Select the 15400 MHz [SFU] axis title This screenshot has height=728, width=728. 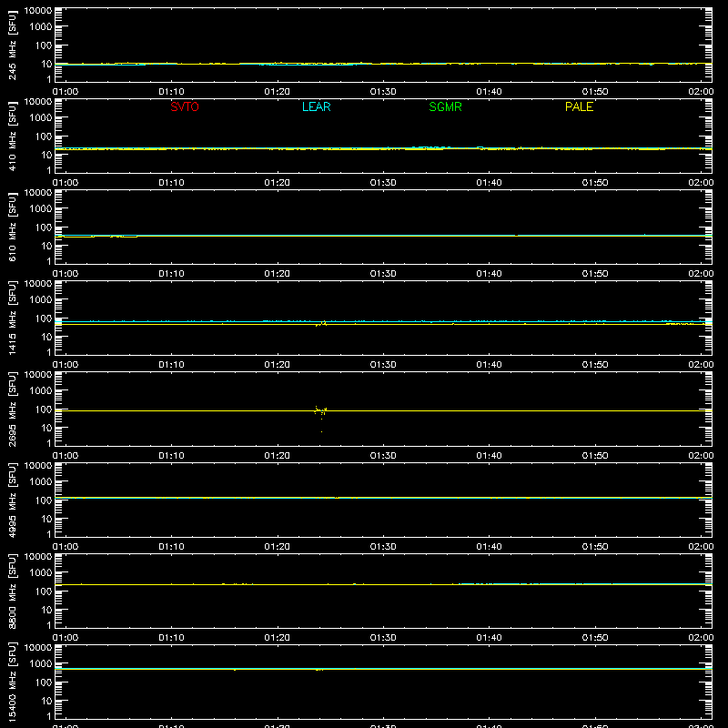point(13,682)
